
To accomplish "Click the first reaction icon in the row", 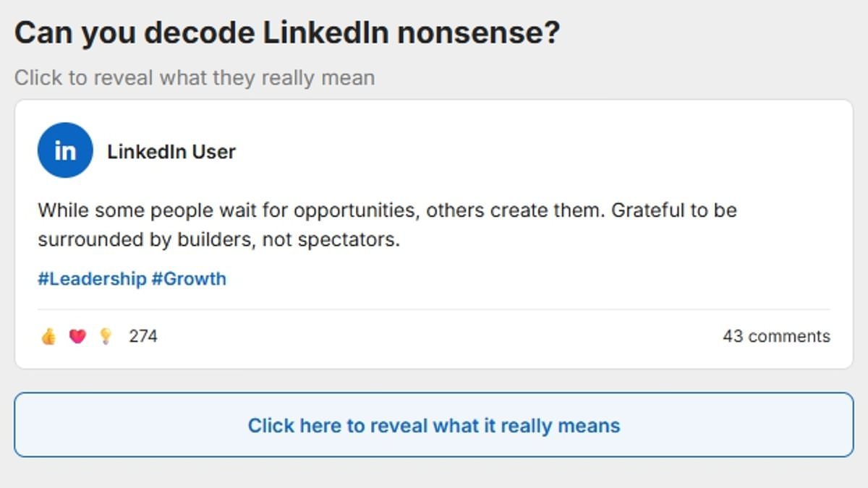I will 47,335.
